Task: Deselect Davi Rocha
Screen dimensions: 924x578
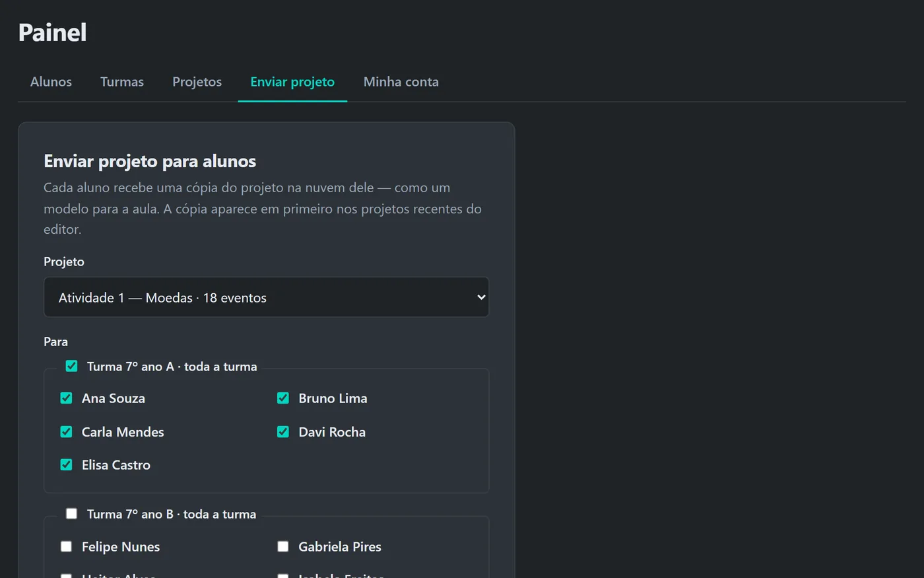Action: tap(283, 431)
